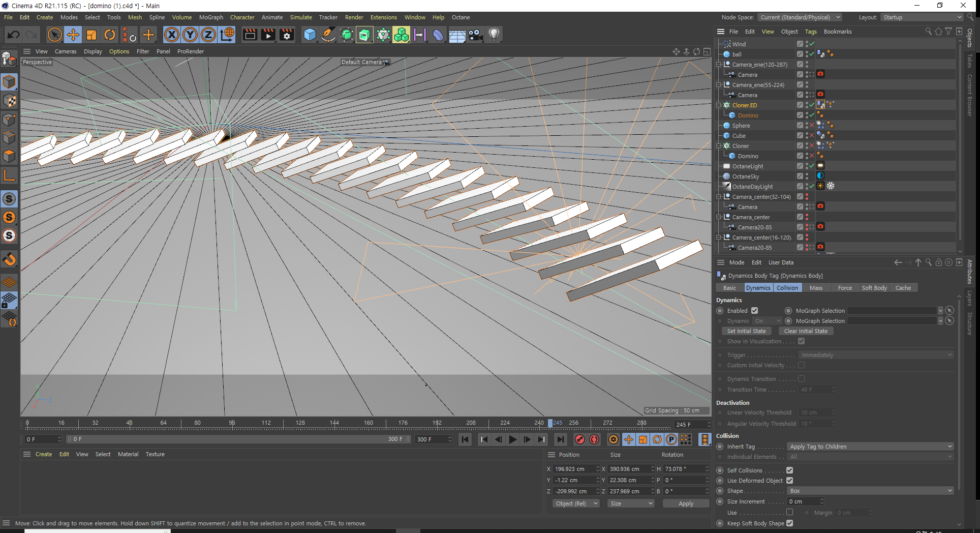This screenshot has width=980, height=533.
Task: Play the animation forward
Action: [512, 439]
